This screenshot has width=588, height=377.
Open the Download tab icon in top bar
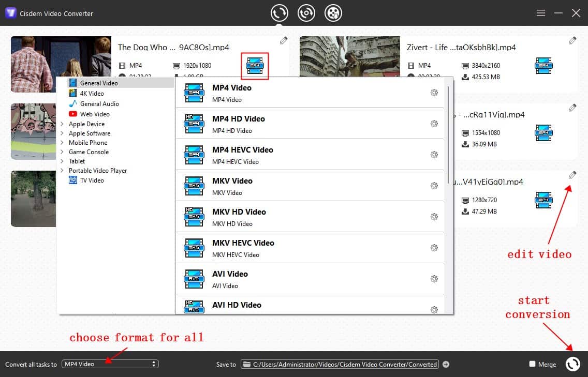pyautogui.click(x=306, y=13)
